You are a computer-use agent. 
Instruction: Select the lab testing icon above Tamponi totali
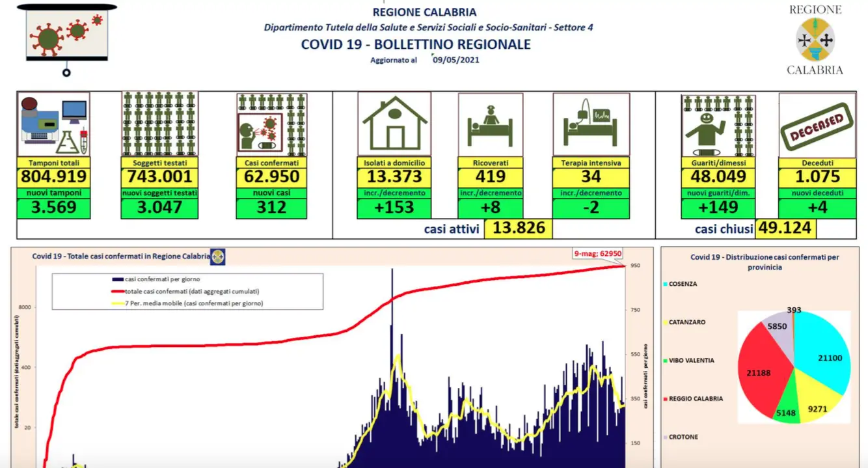[53, 124]
